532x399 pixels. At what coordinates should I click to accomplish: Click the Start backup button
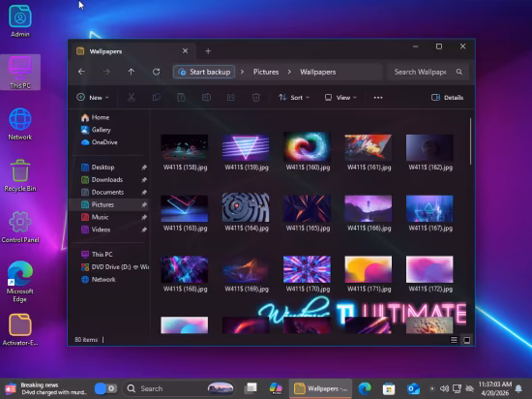coord(204,72)
